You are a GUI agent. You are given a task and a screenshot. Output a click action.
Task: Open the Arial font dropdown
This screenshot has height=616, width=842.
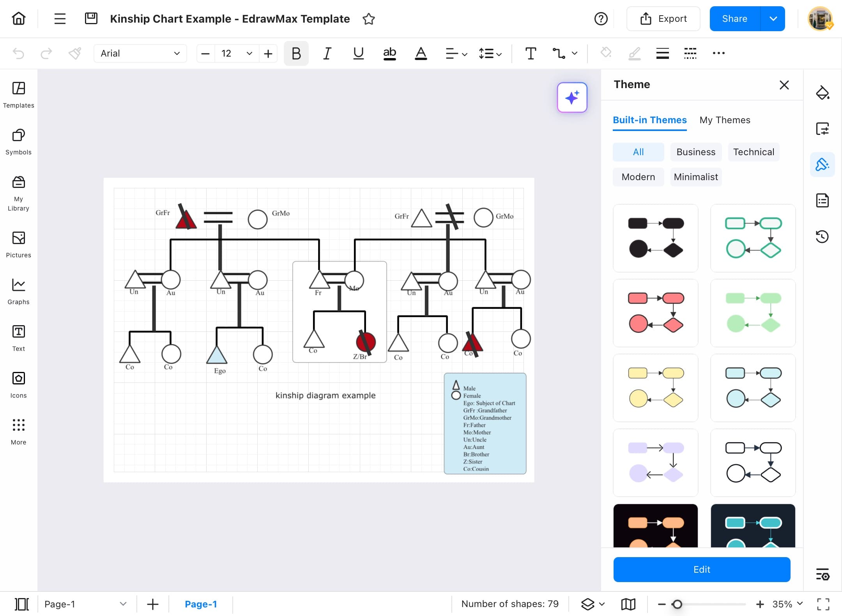pos(140,53)
